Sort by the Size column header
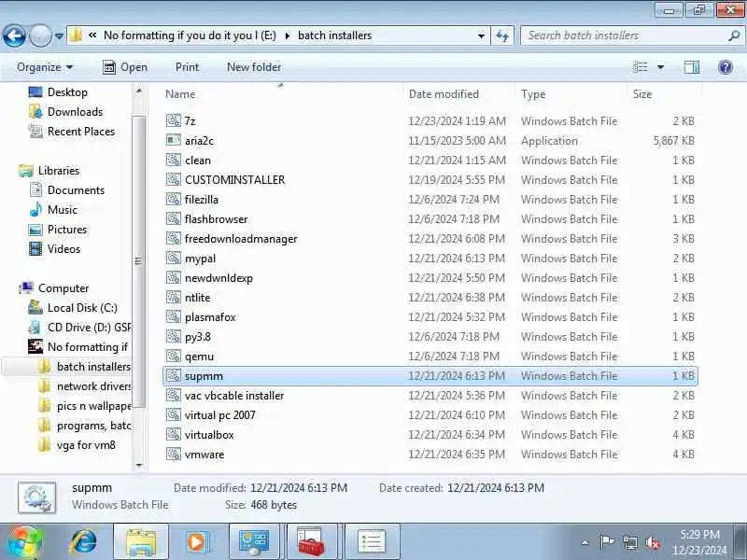Viewport: 747px width, 560px height. (642, 94)
